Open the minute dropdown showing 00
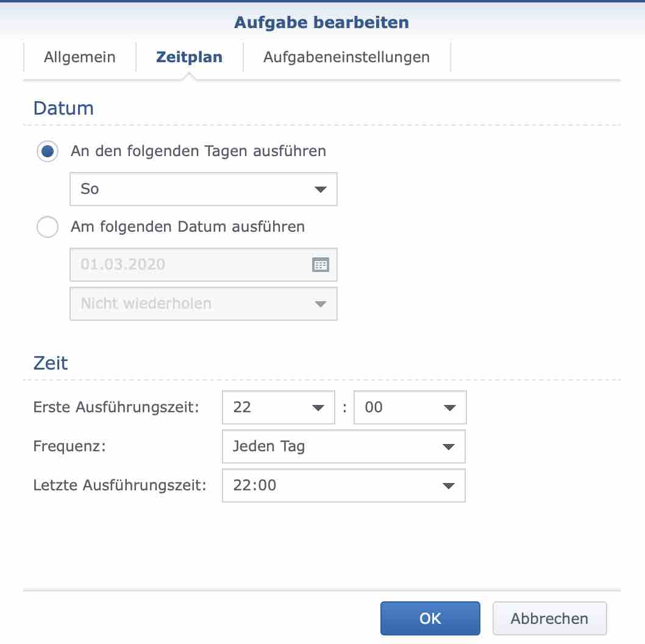Screen dimensions: 645x644 [408, 407]
